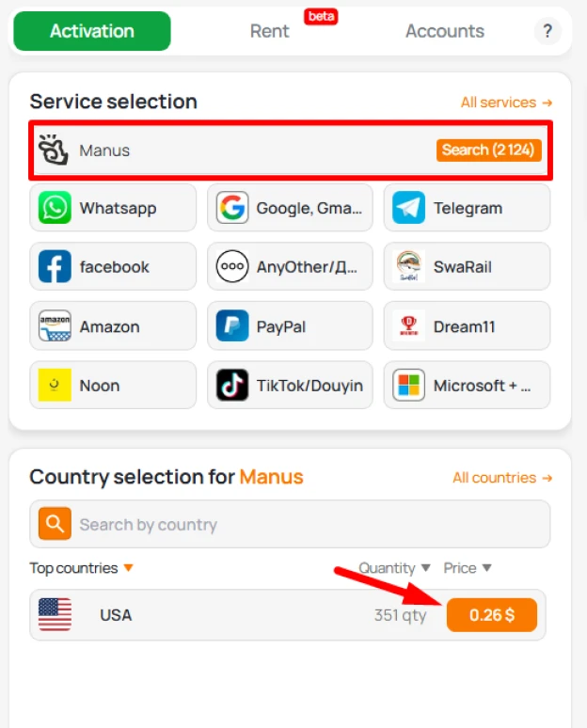Image resolution: width=587 pixels, height=728 pixels.
Task: Open the All services link
Action: click(506, 103)
